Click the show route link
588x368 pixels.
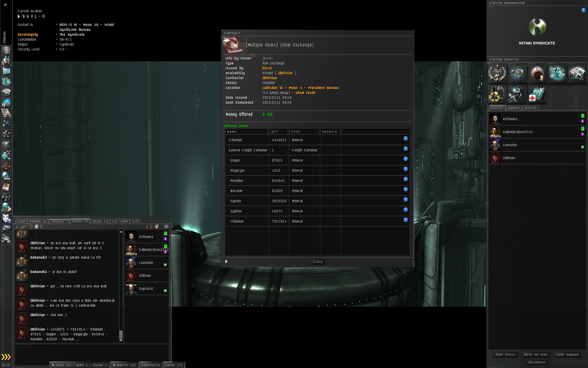(x=305, y=93)
